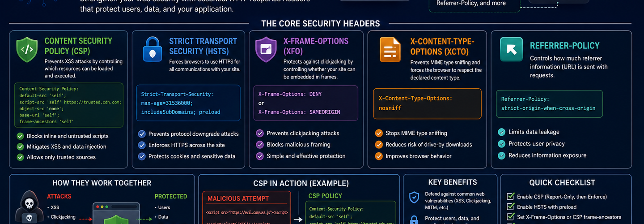
Task: Click the orange check beside 'Reduces risk of drive-by downloads'
Action: 378,145
